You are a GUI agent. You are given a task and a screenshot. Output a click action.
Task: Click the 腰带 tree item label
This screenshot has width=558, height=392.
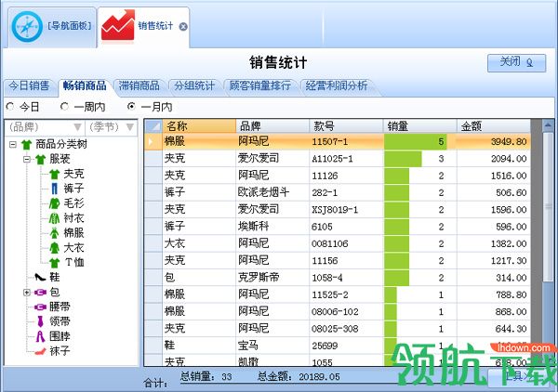60,307
